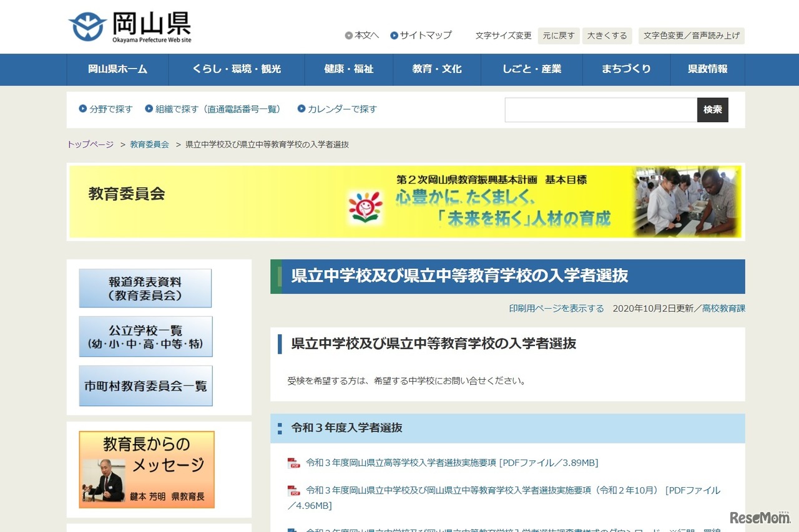Click the PDF icon beside 高等学校入学者選抜実施要項
Image resolution: width=799 pixels, height=532 pixels.
coord(294,463)
